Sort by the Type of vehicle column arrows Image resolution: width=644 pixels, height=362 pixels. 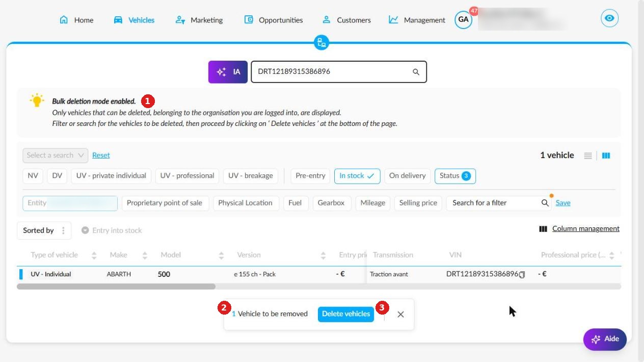[94, 255]
